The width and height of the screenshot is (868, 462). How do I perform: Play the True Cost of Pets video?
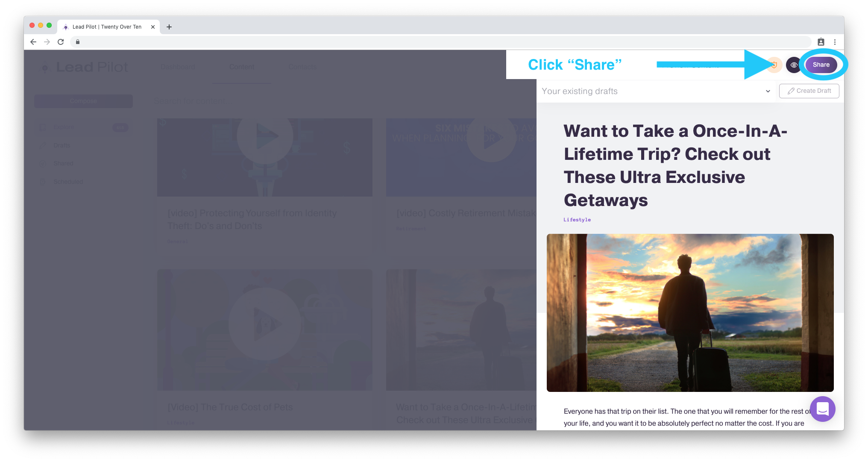click(x=265, y=324)
